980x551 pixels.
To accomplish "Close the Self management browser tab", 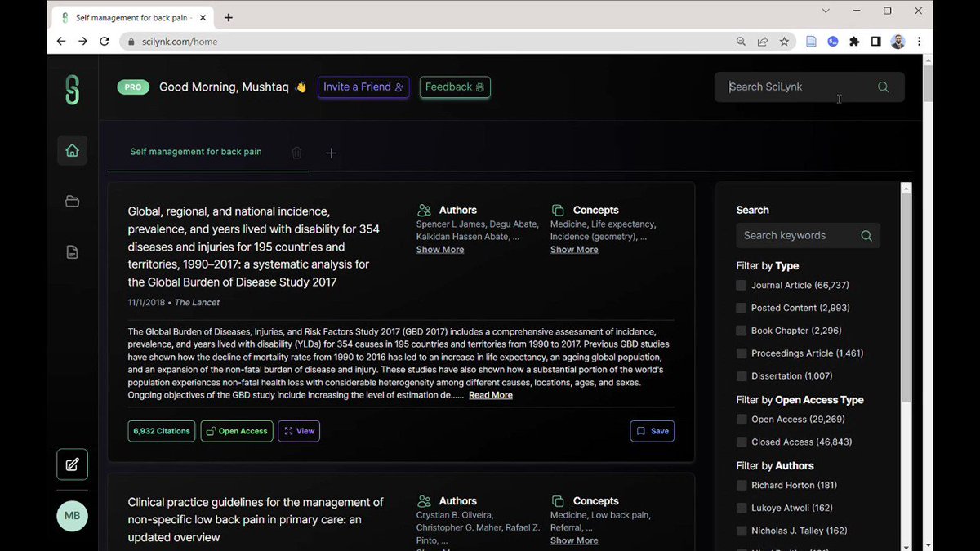I will click(203, 17).
